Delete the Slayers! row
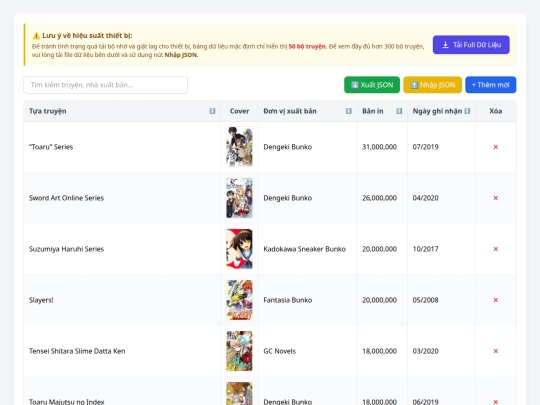This screenshot has height=405, width=540. [x=496, y=300]
